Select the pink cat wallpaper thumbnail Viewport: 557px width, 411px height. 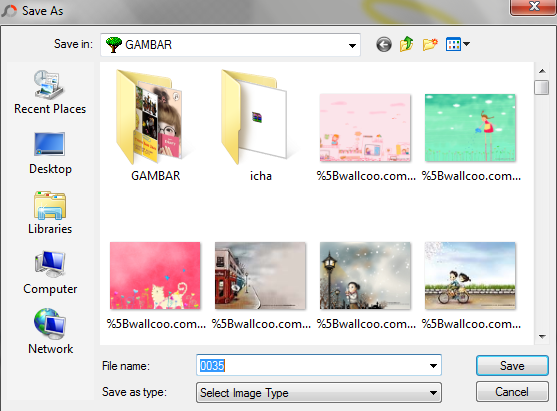[x=155, y=276]
